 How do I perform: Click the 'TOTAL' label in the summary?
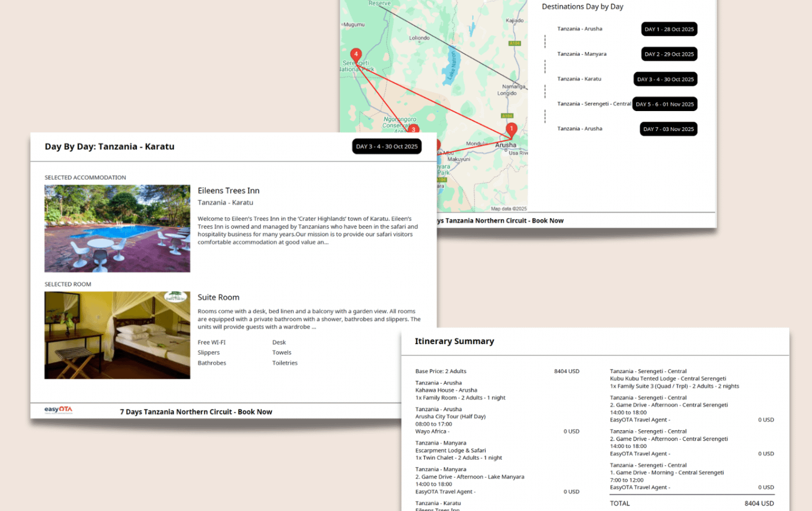click(620, 503)
